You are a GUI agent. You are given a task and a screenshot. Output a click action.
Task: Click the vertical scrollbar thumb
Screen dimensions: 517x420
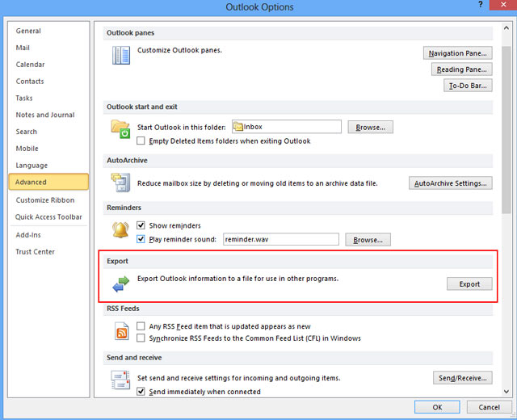coord(506,130)
